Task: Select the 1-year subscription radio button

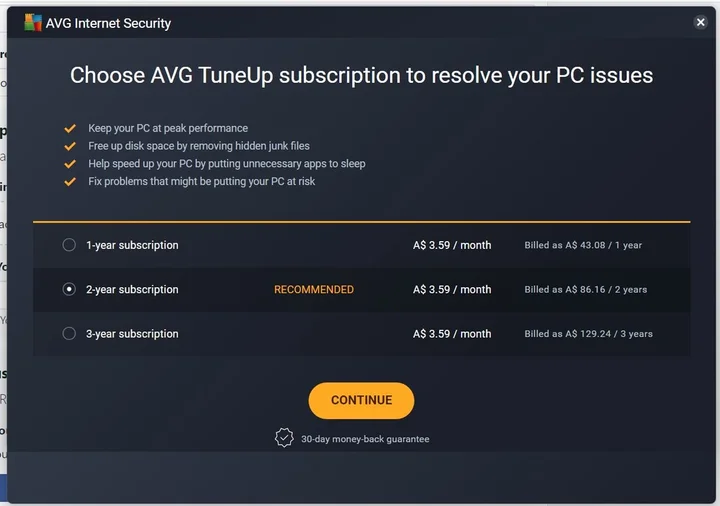Action: (69, 245)
